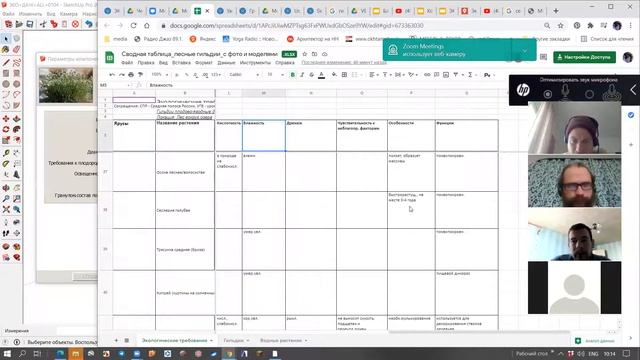
Task: Pick the Paint Bucket tool in SketchUp
Action: point(6,49)
